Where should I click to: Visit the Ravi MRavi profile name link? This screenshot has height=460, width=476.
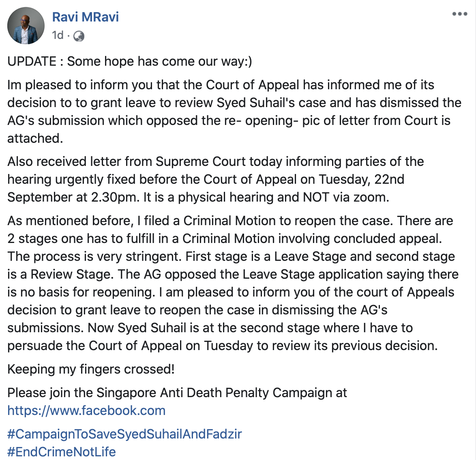click(x=86, y=17)
